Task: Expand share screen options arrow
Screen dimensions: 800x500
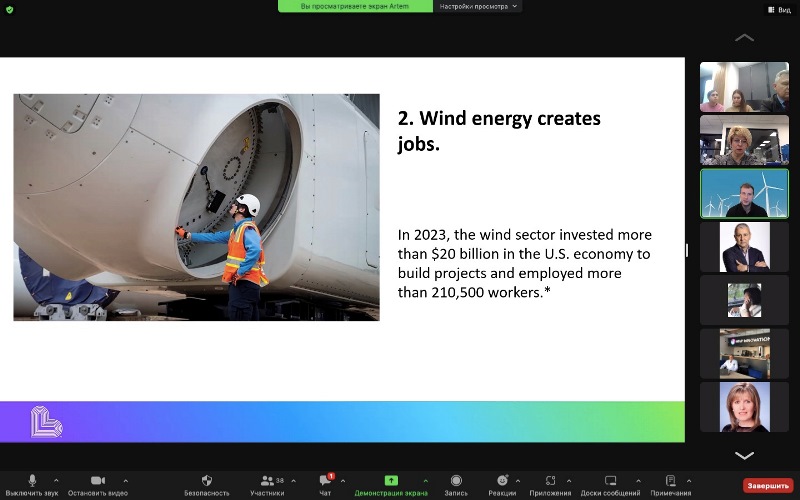Action: pos(426,481)
